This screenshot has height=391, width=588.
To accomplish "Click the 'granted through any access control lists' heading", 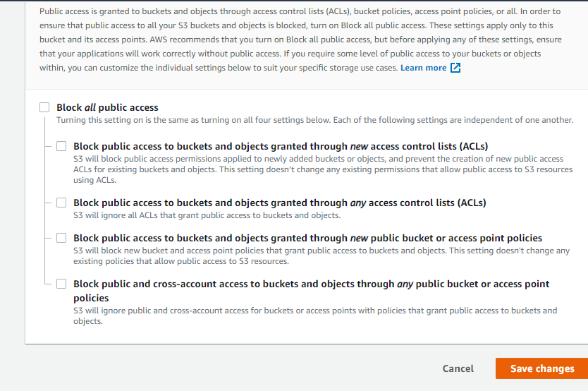I will coord(279,203).
